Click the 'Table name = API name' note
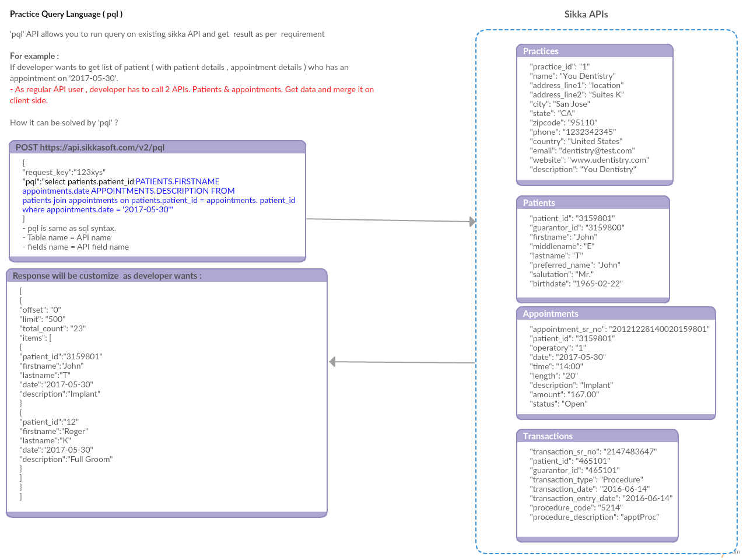Viewport: 743px width, 560px height. pos(66,237)
